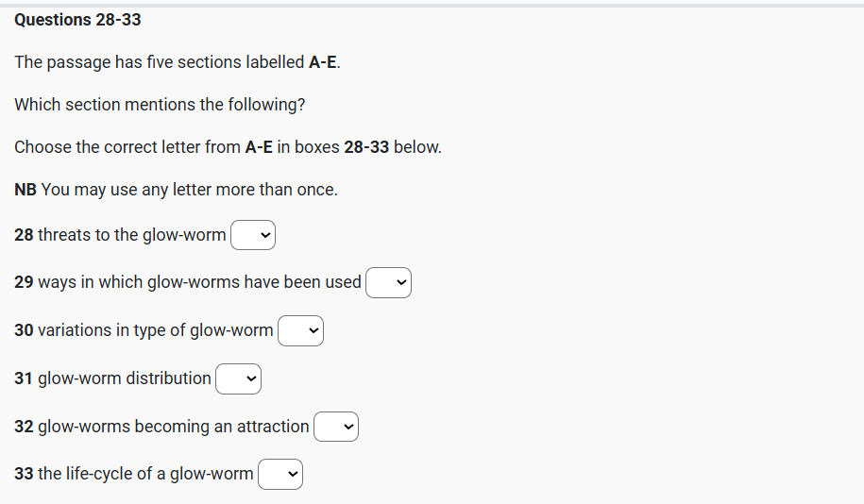The height and width of the screenshot is (504, 864).
Task: Click the bold question number 28
Action: (25, 235)
